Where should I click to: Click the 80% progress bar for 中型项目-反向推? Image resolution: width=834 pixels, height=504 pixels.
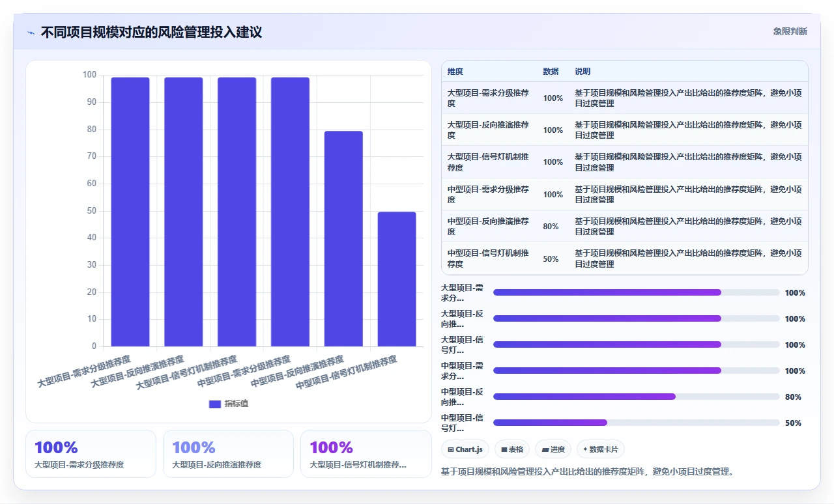(636, 397)
